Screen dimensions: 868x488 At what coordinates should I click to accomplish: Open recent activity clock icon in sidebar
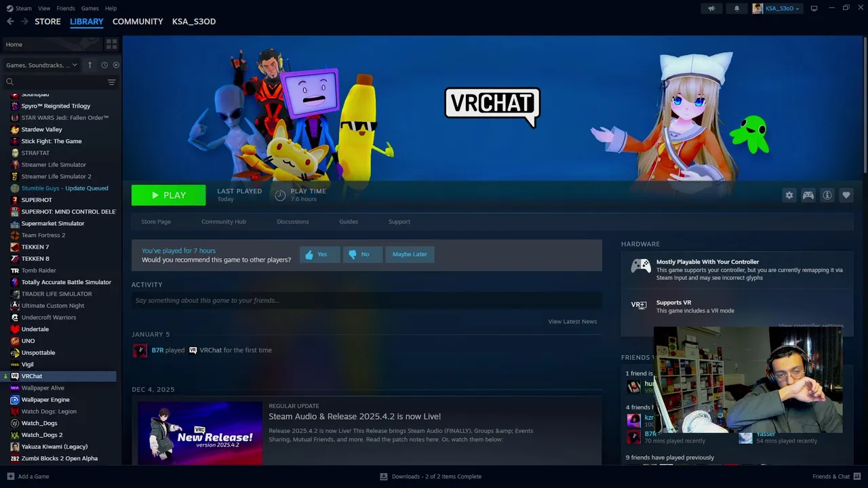pos(104,65)
